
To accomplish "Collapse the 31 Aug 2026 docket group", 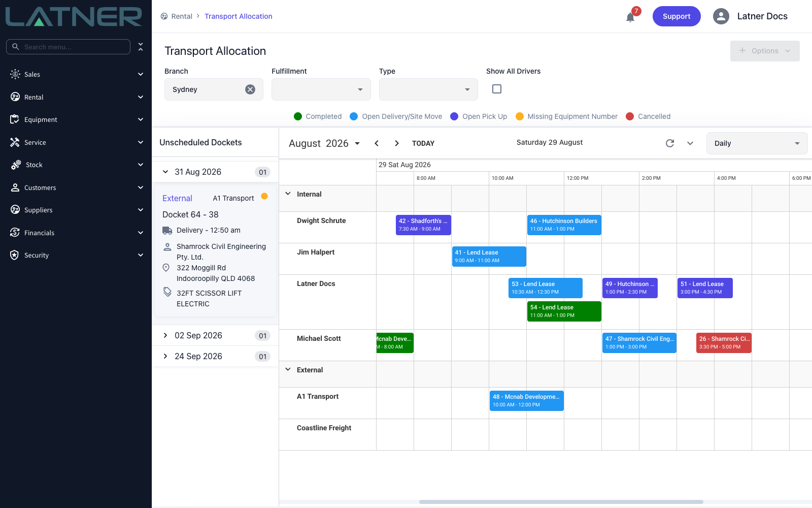I will click(165, 172).
